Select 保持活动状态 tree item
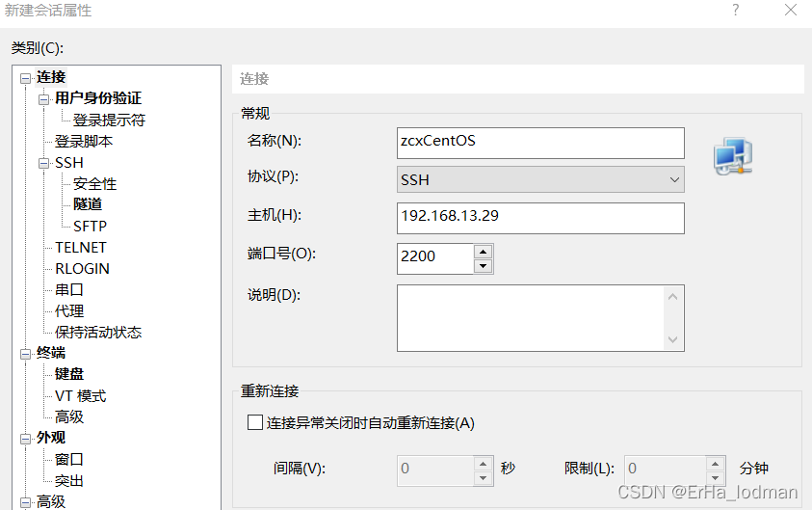This screenshot has width=812, height=510. pos(98,333)
